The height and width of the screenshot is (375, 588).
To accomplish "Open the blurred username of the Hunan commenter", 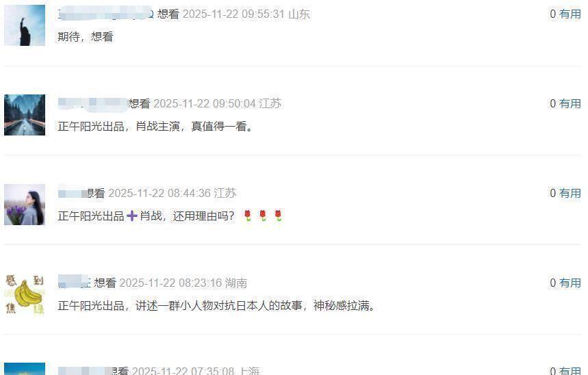I will coord(74,283).
